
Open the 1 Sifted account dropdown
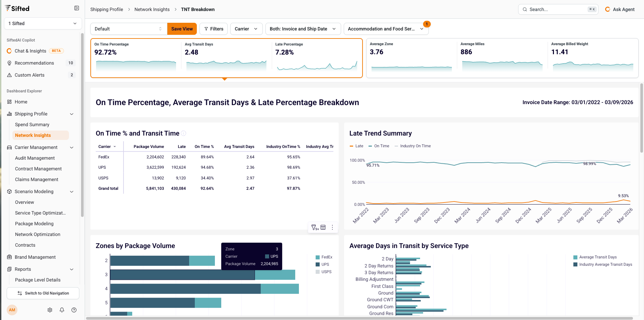click(x=43, y=23)
